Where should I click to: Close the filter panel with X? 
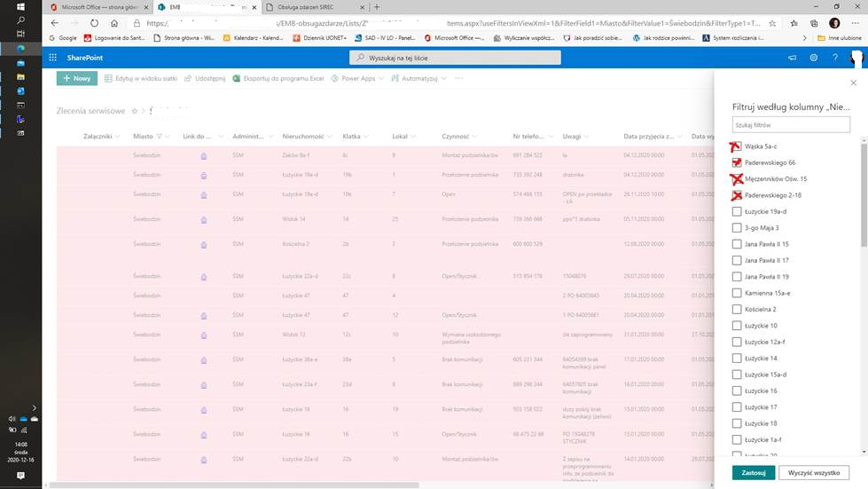pyautogui.click(x=853, y=83)
